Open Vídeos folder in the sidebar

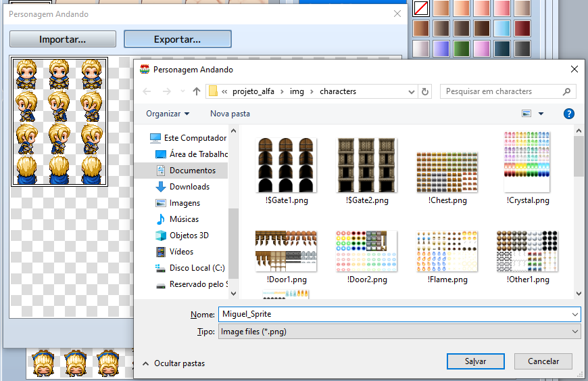coord(174,252)
